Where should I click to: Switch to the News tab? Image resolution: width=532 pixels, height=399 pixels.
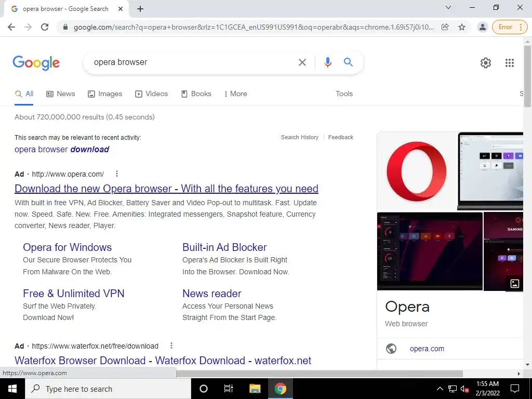(60, 94)
